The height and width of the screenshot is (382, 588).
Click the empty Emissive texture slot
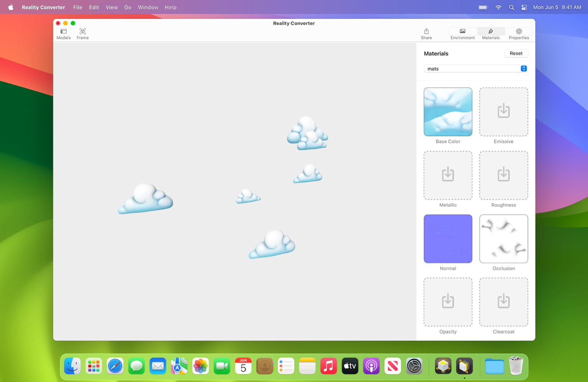click(x=504, y=112)
